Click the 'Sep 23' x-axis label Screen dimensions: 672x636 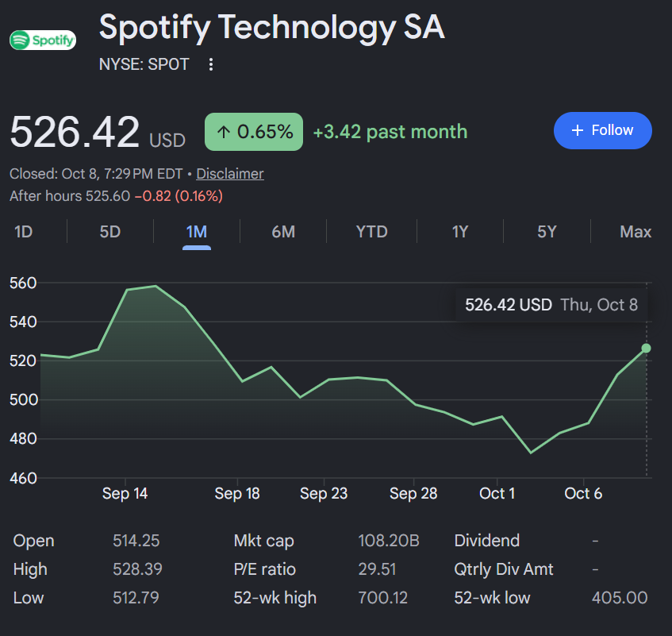point(324,493)
